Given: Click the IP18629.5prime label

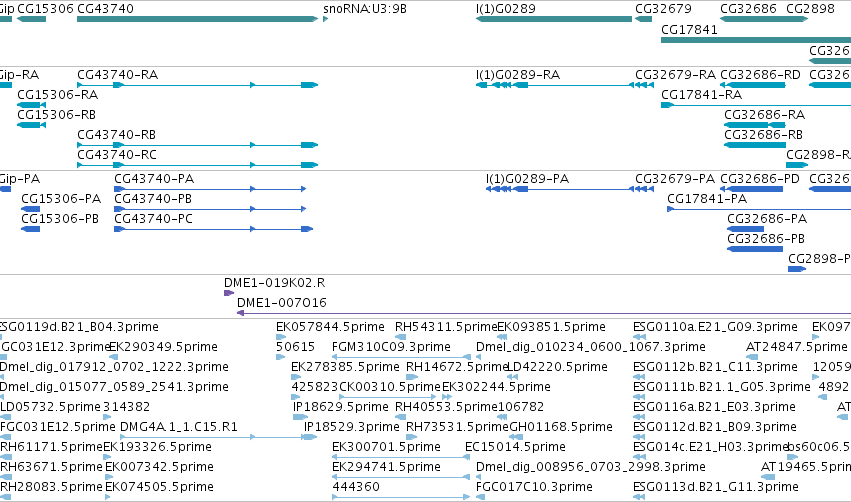Looking at the screenshot, I should tap(341, 407).
